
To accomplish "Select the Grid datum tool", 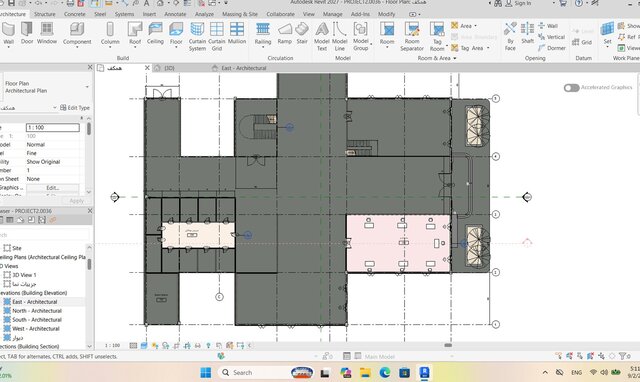I will click(582, 42).
